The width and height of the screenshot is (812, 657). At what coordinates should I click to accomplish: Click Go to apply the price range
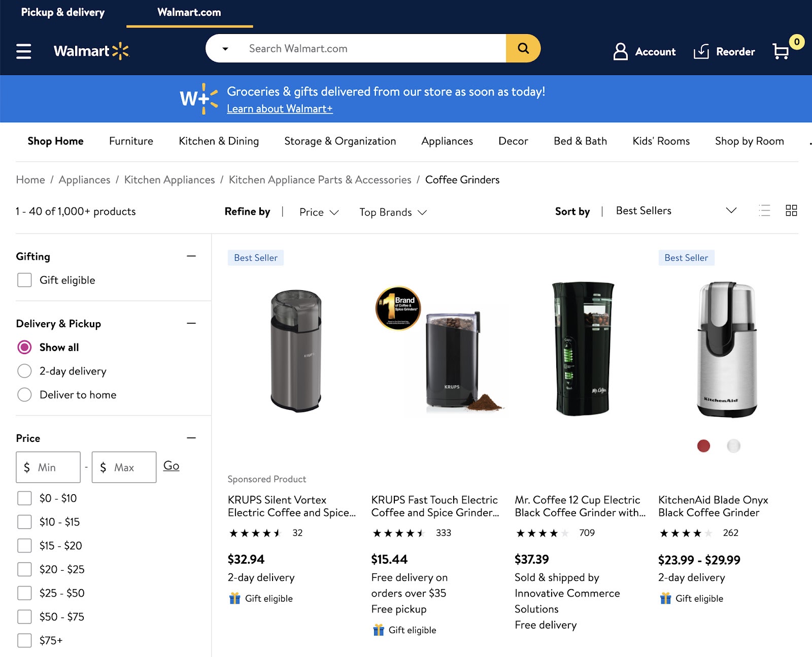pos(171,465)
